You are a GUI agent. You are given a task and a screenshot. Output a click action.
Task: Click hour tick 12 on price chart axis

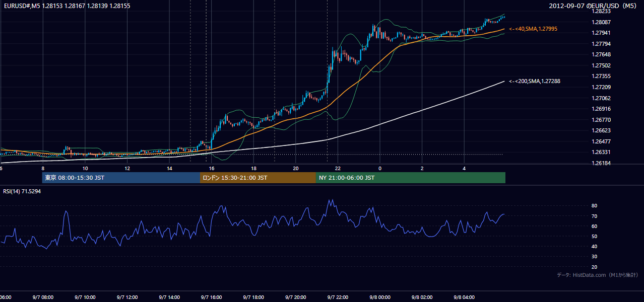click(x=127, y=168)
